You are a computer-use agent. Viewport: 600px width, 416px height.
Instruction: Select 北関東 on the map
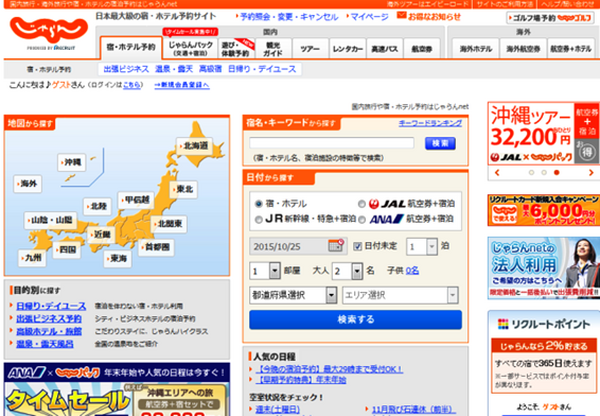click(x=169, y=223)
